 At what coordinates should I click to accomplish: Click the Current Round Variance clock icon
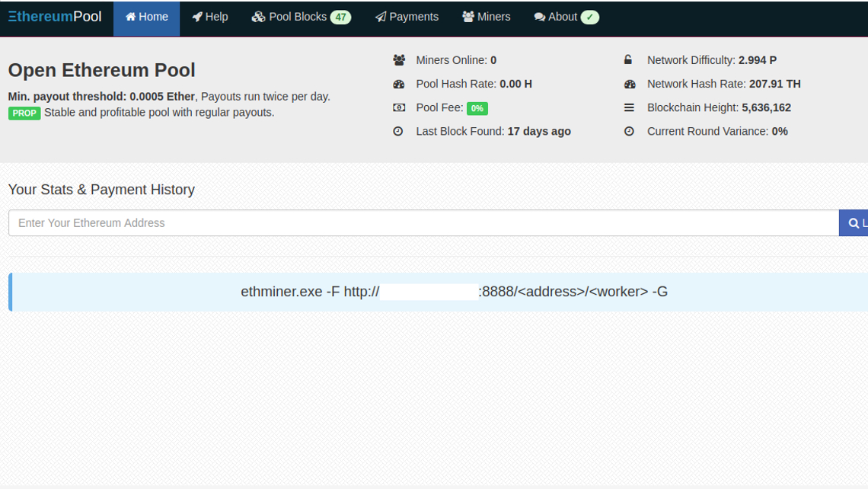click(629, 131)
